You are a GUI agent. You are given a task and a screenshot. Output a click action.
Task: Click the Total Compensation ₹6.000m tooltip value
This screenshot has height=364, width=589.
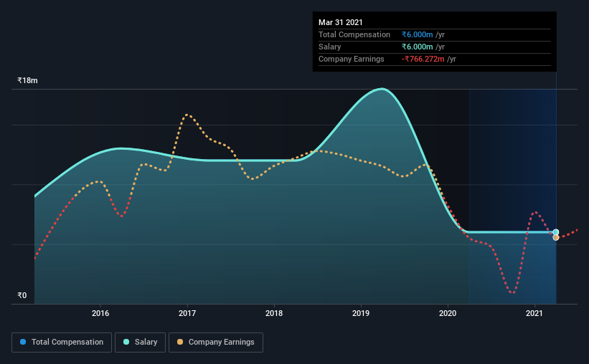pyautogui.click(x=417, y=35)
